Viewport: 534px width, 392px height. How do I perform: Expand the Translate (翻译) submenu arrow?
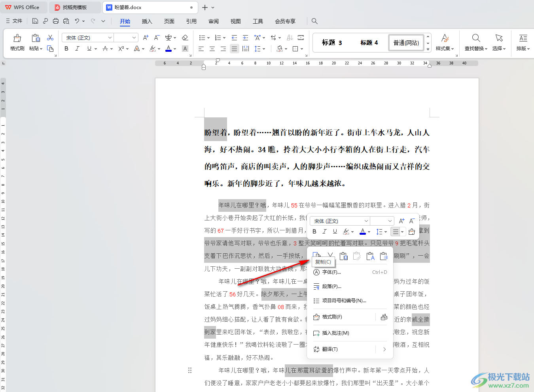pos(384,349)
